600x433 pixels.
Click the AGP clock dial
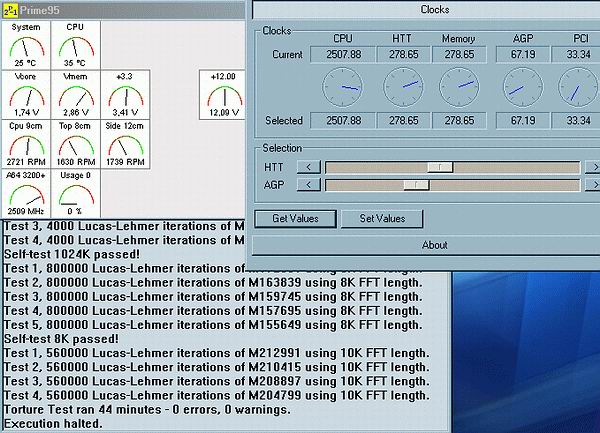point(522,88)
